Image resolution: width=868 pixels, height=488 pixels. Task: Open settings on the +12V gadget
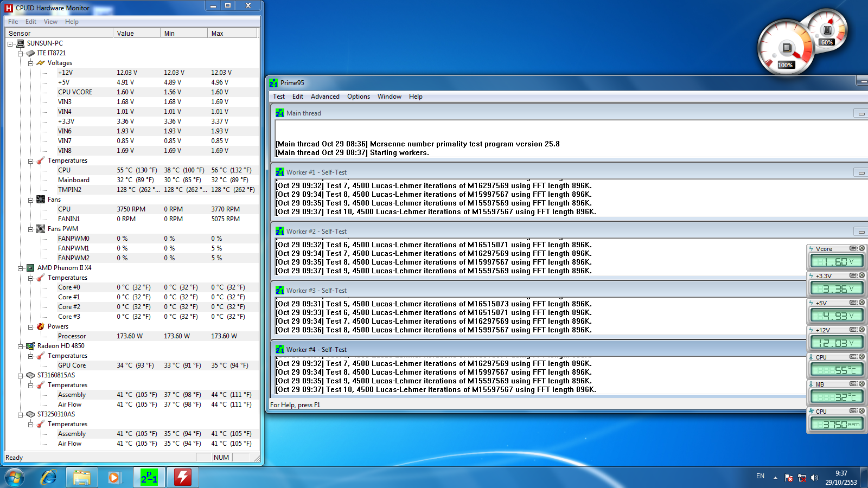tap(853, 330)
